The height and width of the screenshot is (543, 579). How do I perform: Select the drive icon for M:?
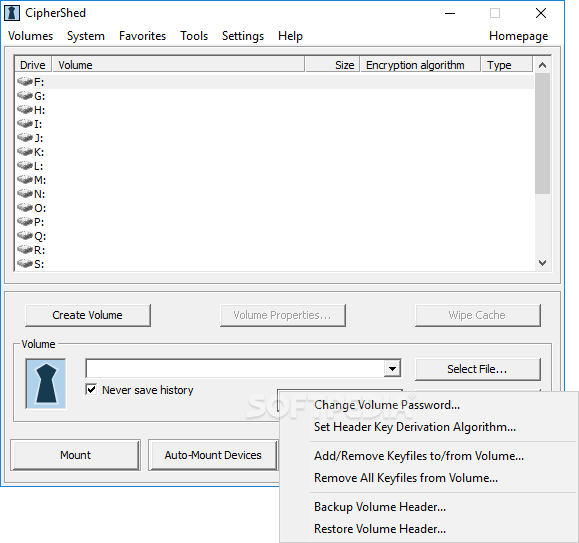pyautogui.click(x=25, y=179)
